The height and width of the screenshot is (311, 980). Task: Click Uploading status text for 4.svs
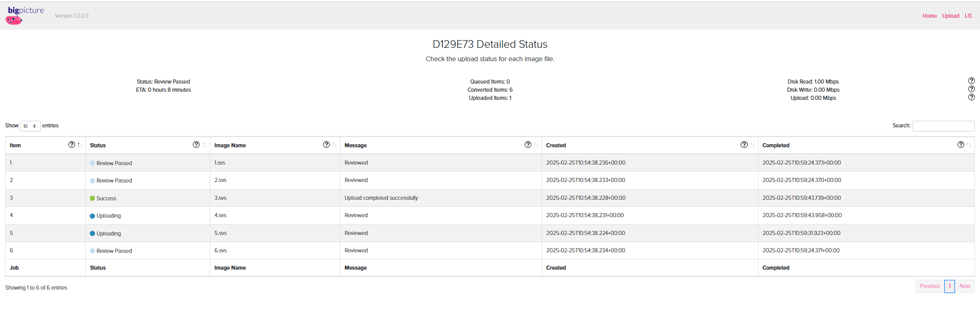coord(109,216)
